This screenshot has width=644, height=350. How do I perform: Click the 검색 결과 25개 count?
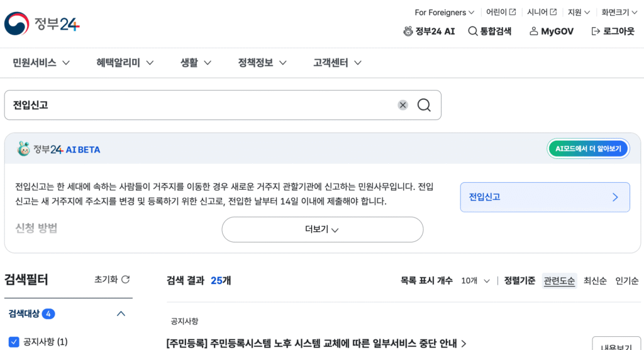tap(221, 281)
